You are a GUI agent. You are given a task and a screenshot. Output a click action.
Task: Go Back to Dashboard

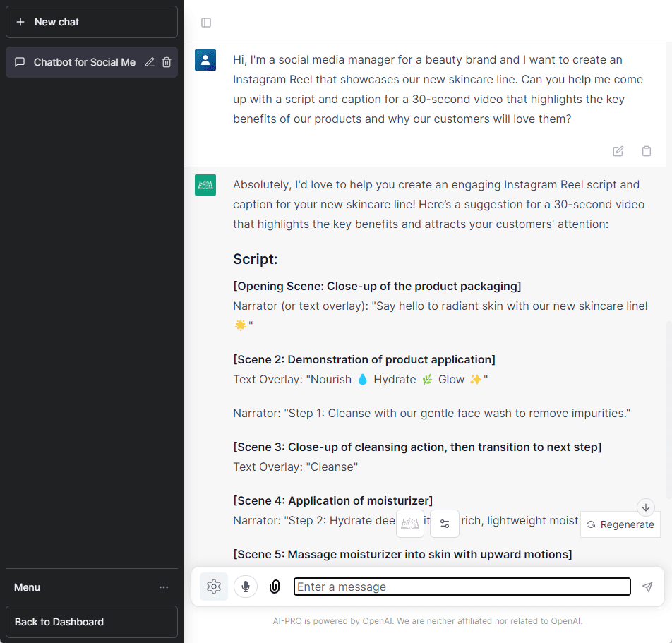(x=92, y=622)
